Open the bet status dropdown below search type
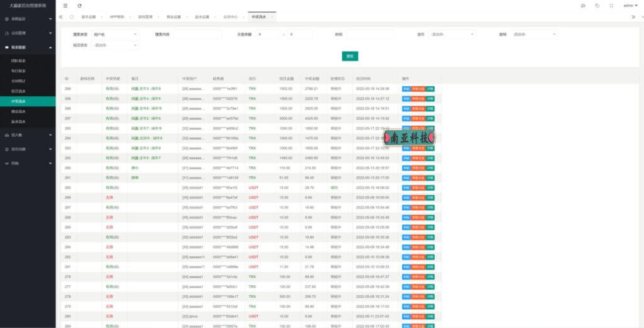 tap(114, 45)
